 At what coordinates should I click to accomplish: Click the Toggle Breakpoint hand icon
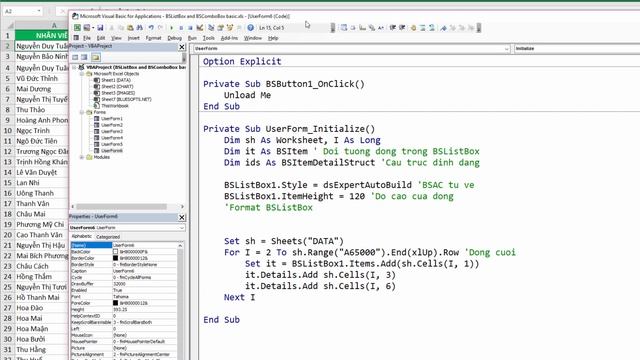(413, 28)
